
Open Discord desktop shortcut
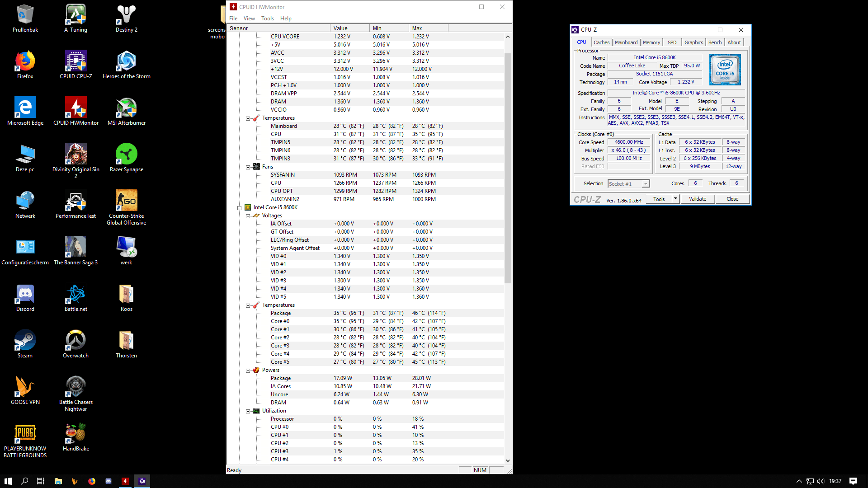tap(25, 297)
